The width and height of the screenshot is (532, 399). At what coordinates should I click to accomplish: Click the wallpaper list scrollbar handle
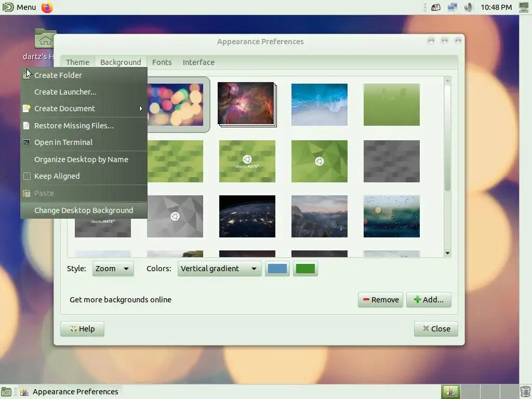click(447, 137)
